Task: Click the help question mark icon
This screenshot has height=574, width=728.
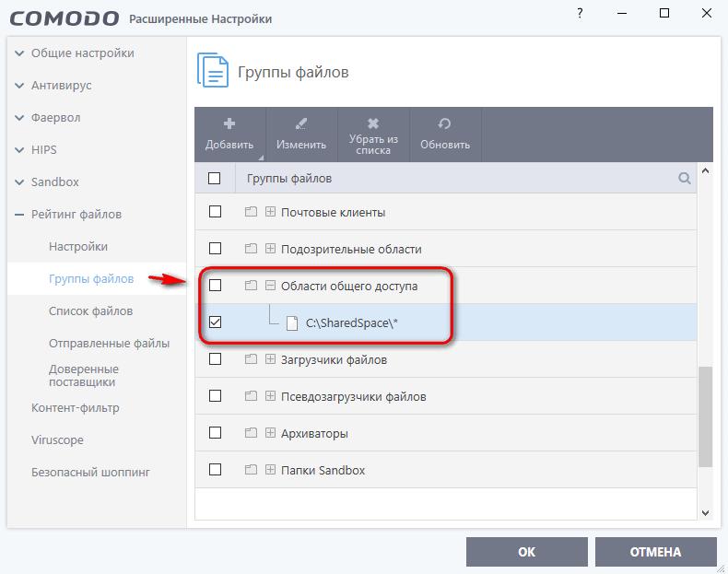Action: click(x=578, y=13)
